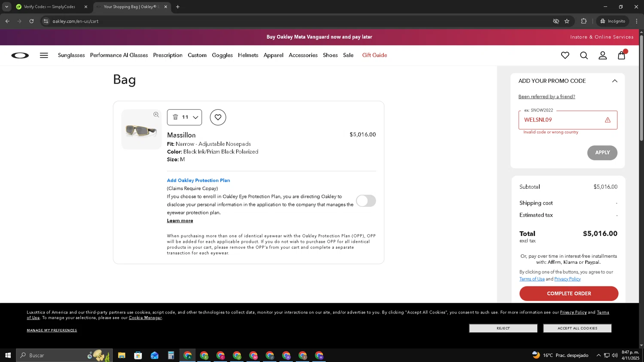Viewport: 644px width, 362px height.
Task: Open File Explorer from taskbar
Action: 122,355
